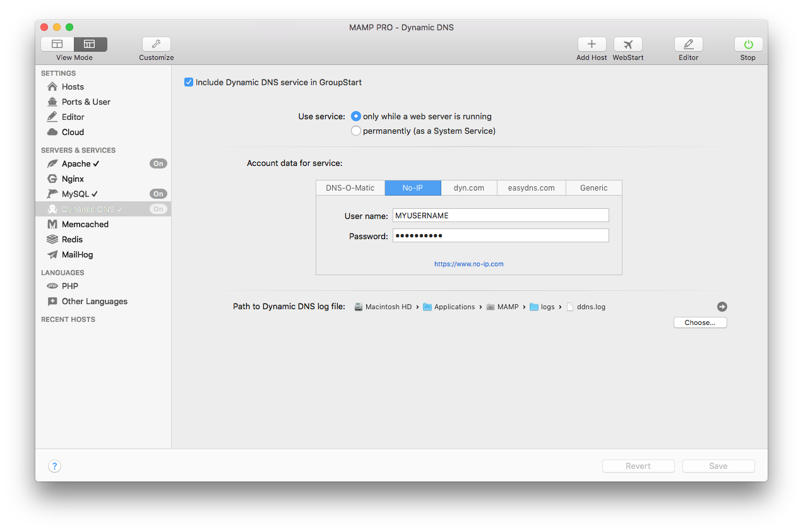Uncheck Include Dynamic DNS service in GroupStart
Screen dimensions: 803x532
point(188,82)
